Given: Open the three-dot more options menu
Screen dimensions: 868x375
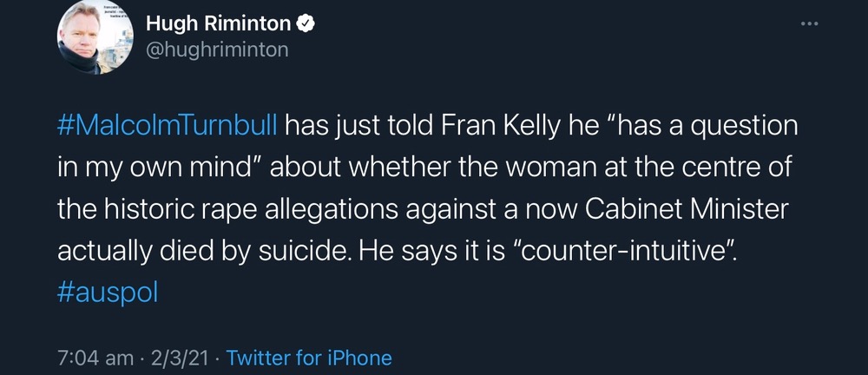Looking at the screenshot, I should 809,23.
